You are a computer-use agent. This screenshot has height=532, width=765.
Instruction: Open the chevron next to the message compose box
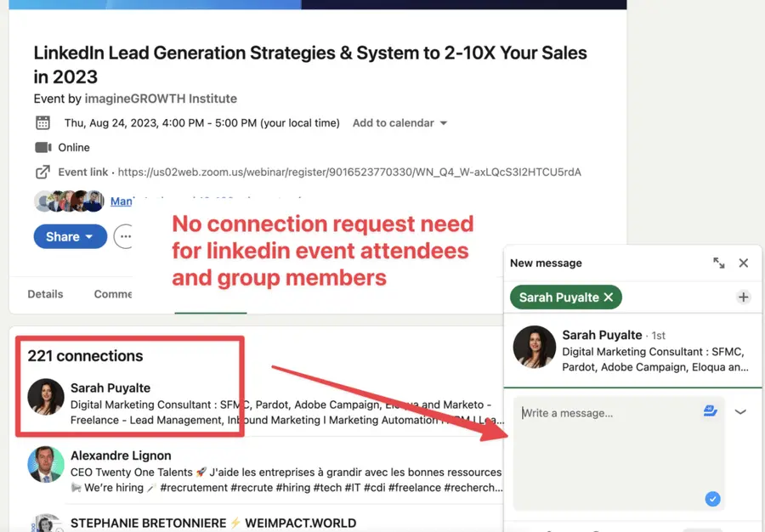point(740,410)
